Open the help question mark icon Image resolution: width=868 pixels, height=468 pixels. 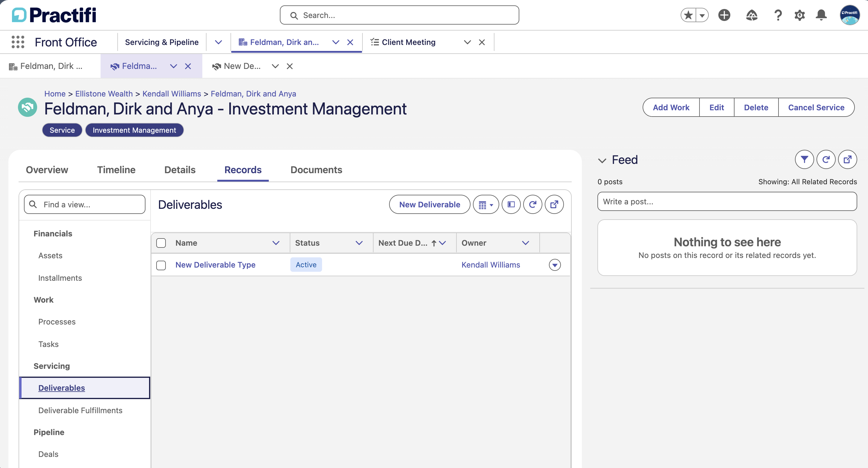(x=778, y=15)
